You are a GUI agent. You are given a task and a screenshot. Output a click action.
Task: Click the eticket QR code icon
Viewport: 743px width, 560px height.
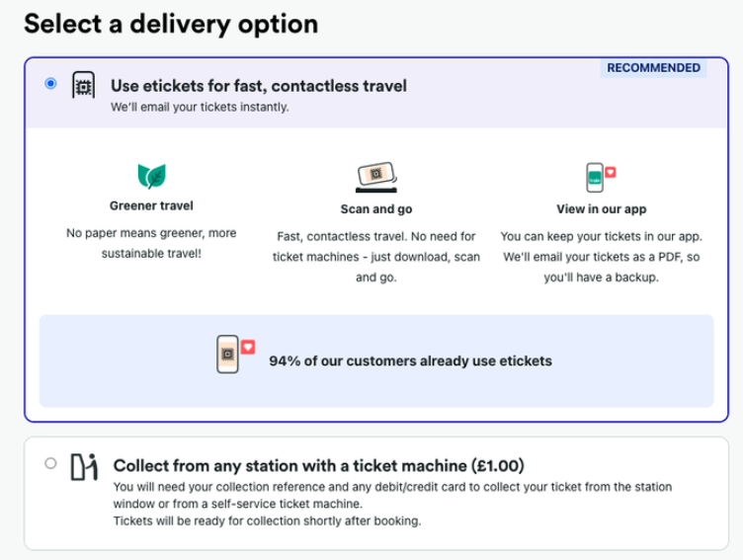point(83,85)
